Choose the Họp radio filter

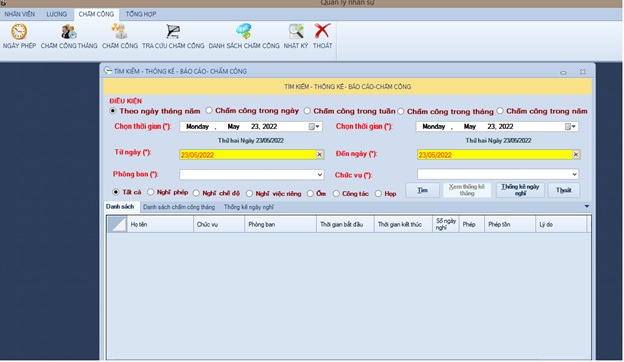click(x=378, y=193)
